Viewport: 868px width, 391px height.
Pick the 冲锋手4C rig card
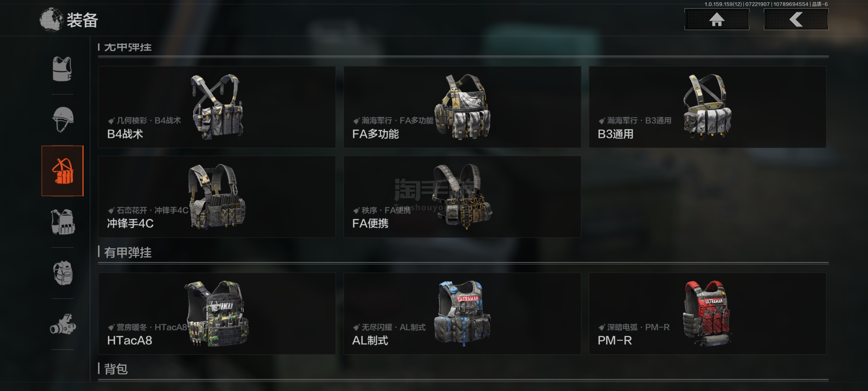(217, 197)
